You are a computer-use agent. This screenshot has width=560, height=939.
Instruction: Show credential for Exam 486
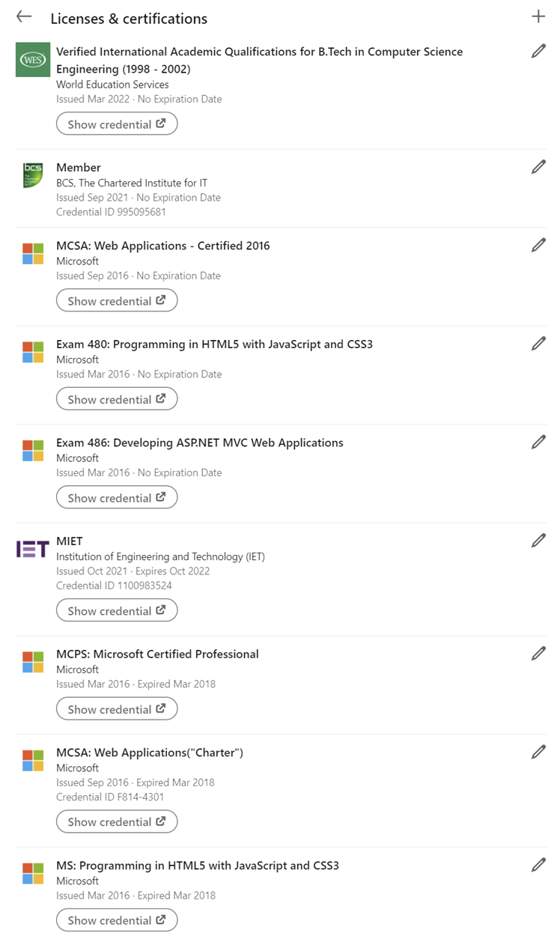pos(117,497)
